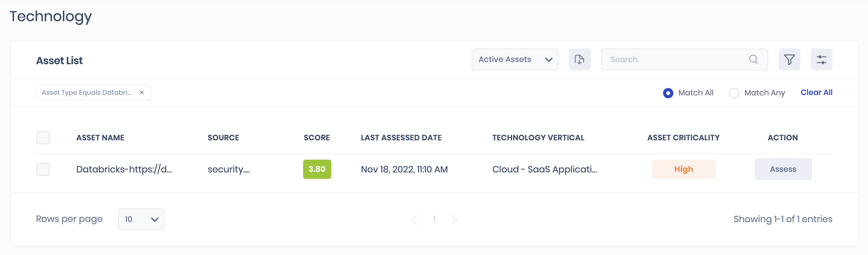
Task: Sort by the SCORE column header
Action: pyautogui.click(x=316, y=137)
